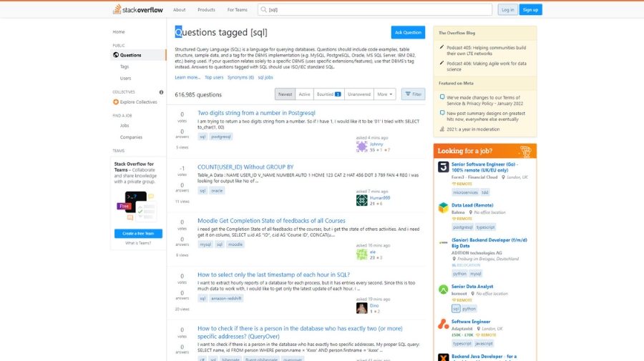This screenshot has width=644, height=361.
Task: Open Podcast 405 blog post link
Action: pyautogui.click(x=487, y=51)
